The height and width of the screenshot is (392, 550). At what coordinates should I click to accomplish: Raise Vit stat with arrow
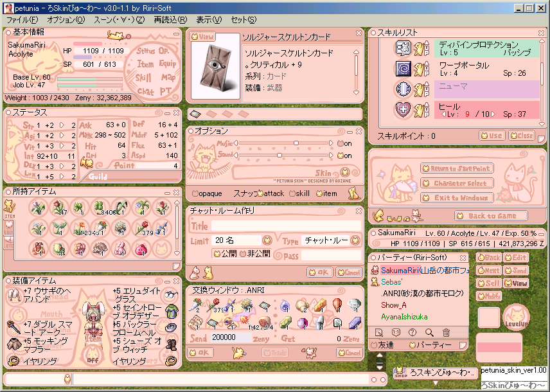[x=62, y=146]
